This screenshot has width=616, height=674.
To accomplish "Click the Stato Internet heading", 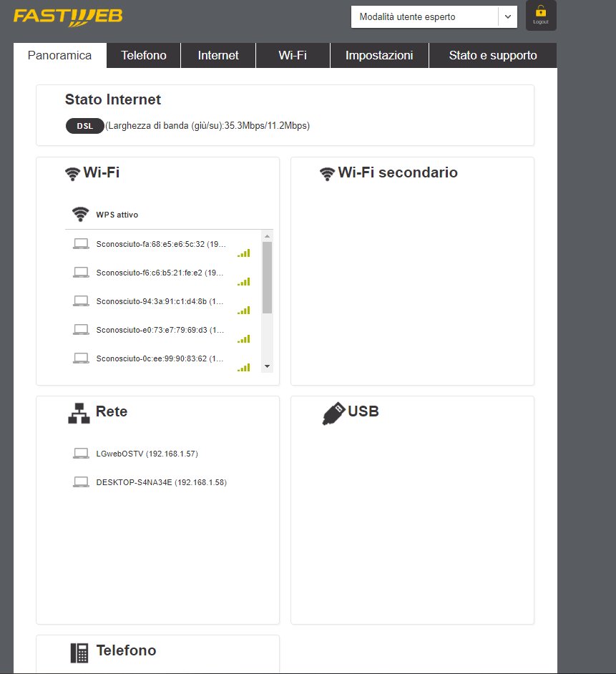I will click(112, 99).
